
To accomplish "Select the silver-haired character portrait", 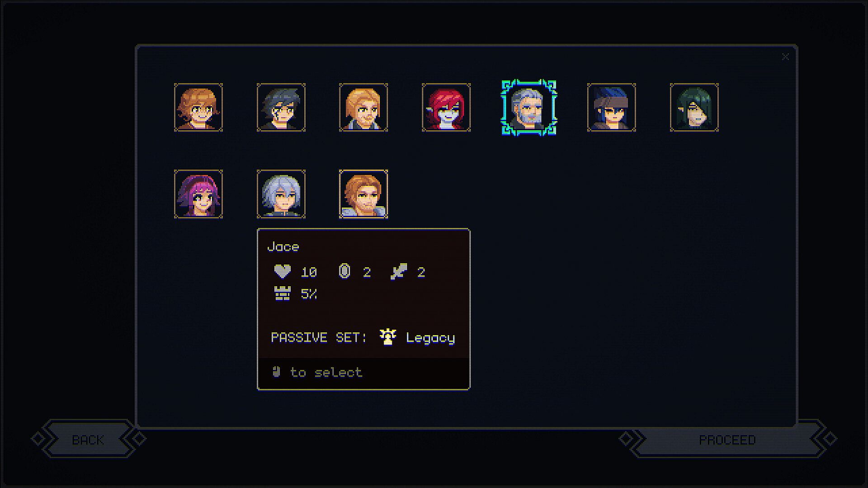I will point(281,194).
